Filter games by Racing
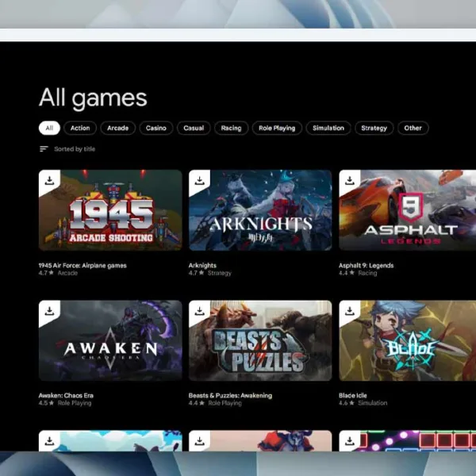This screenshot has width=476, height=476. (x=232, y=128)
